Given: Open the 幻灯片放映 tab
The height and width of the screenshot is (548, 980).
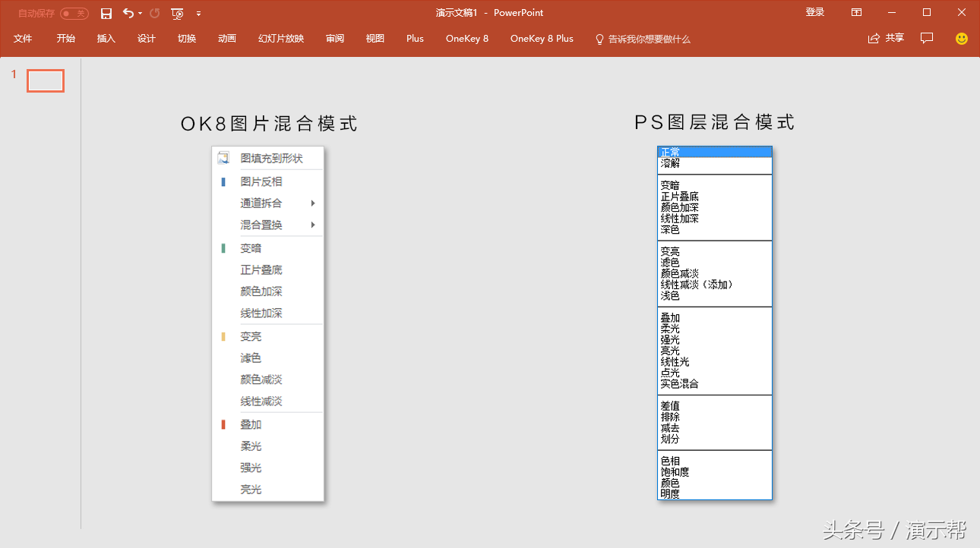Looking at the screenshot, I should [281, 39].
